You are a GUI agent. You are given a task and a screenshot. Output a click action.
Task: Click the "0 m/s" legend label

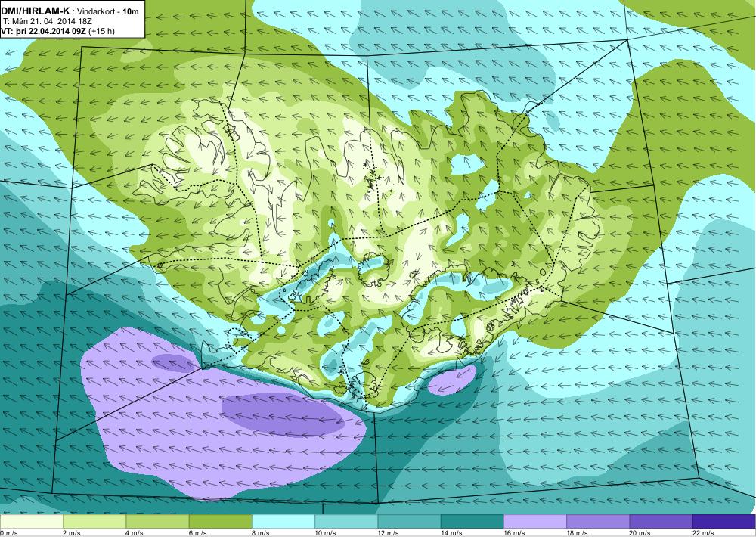9,533
